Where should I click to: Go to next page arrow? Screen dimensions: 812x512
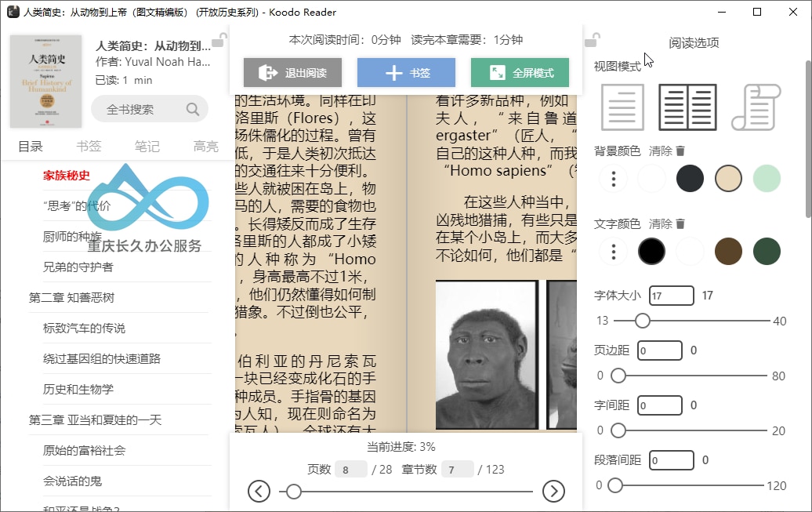point(553,492)
